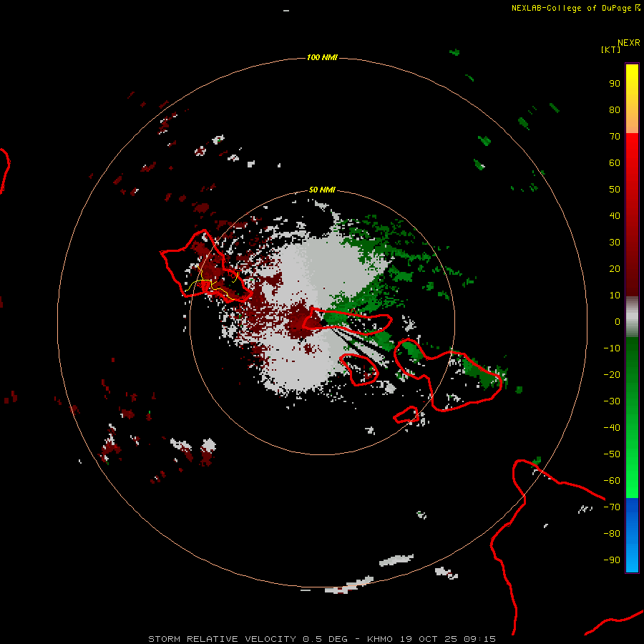Click the 0 value on the velocity scale
The image size is (644, 644).
point(618,322)
